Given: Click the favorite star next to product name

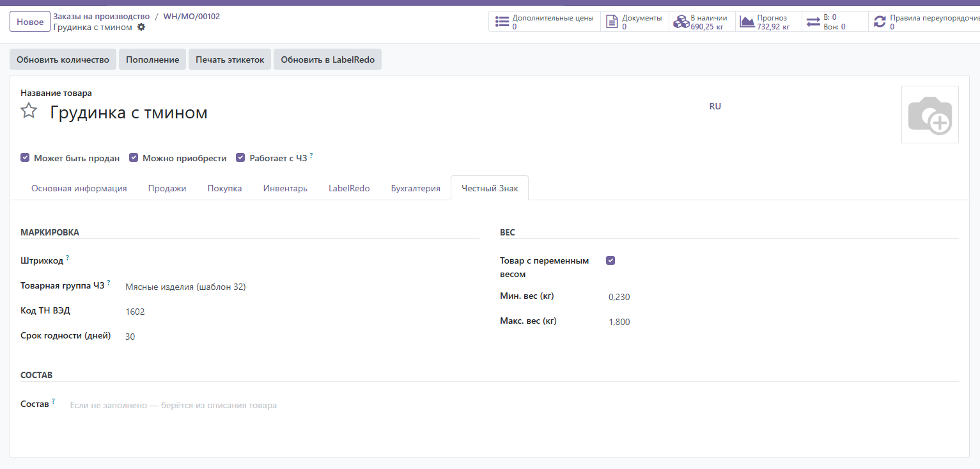Looking at the screenshot, I should tap(29, 111).
